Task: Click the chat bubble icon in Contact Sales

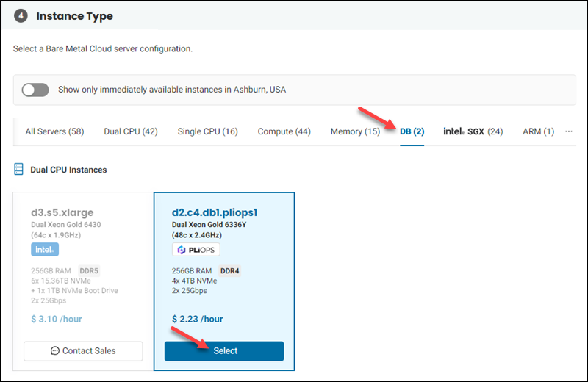Action: 55,351
